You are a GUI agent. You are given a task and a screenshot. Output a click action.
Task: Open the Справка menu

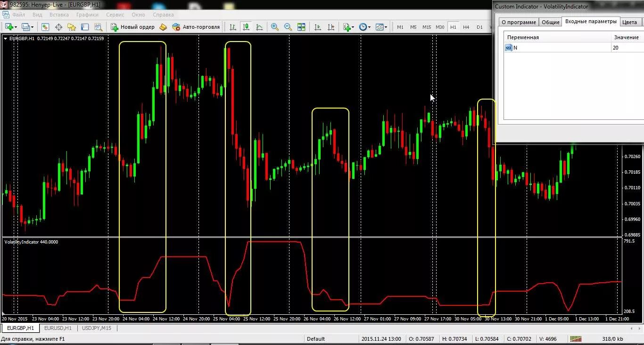point(163,15)
